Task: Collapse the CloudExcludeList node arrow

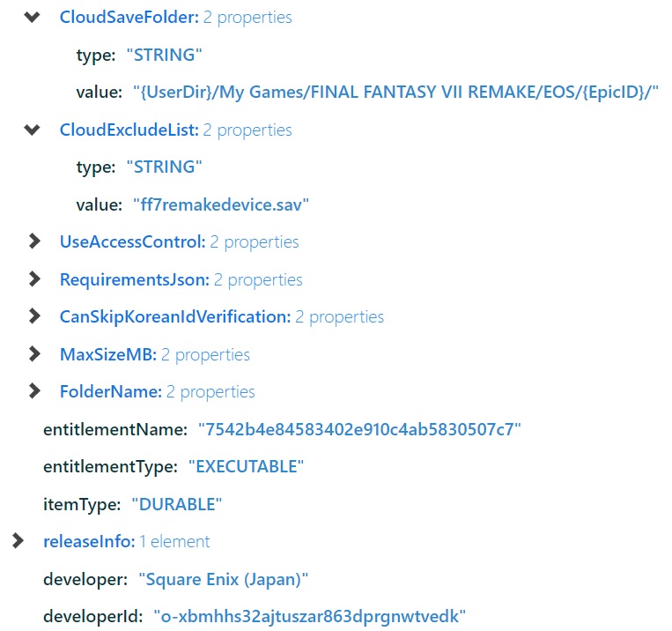Action: tap(33, 130)
